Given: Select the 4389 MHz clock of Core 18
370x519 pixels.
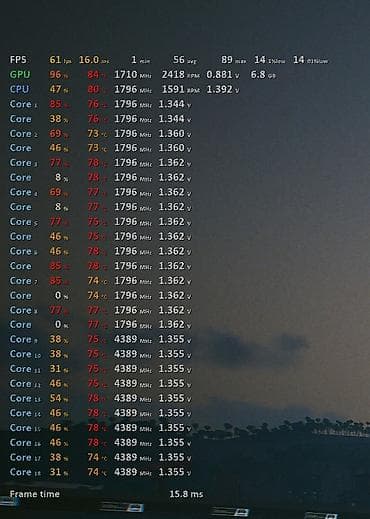Looking at the screenshot, I should (x=133, y=472).
